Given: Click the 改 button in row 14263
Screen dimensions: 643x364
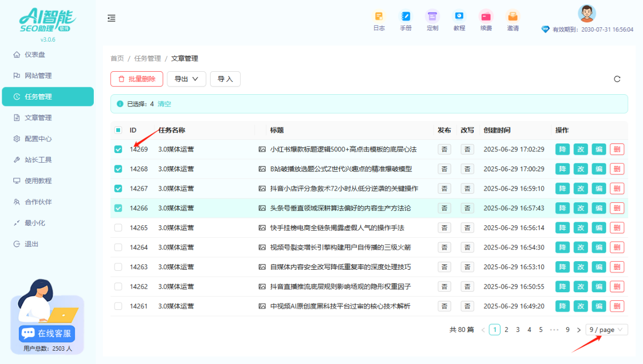Looking at the screenshot, I should click(x=580, y=267).
